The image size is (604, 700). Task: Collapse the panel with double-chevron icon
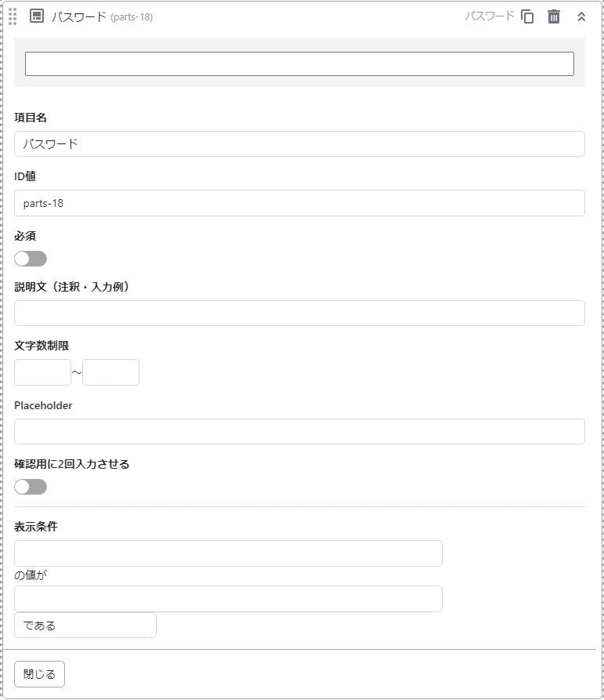click(581, 16)
